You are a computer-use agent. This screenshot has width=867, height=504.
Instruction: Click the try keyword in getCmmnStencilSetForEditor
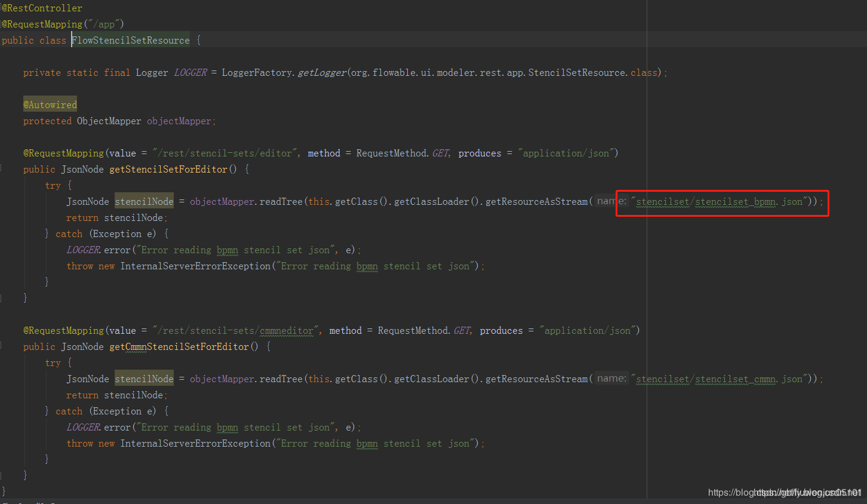click(x=53, y=362)
